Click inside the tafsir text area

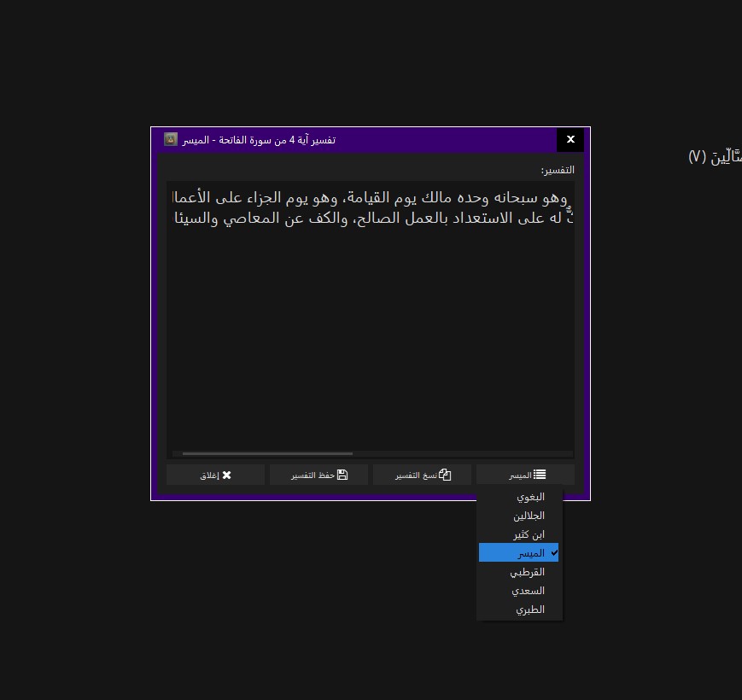[370, 319]
